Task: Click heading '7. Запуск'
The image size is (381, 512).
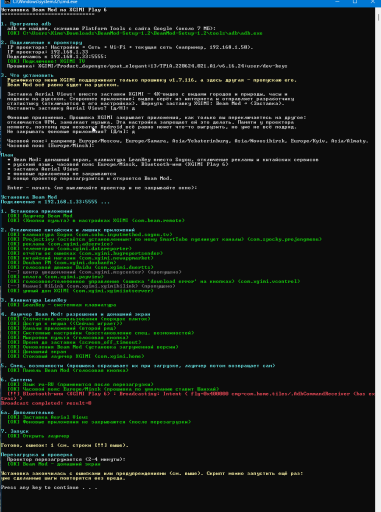Action: pos(15,431)
